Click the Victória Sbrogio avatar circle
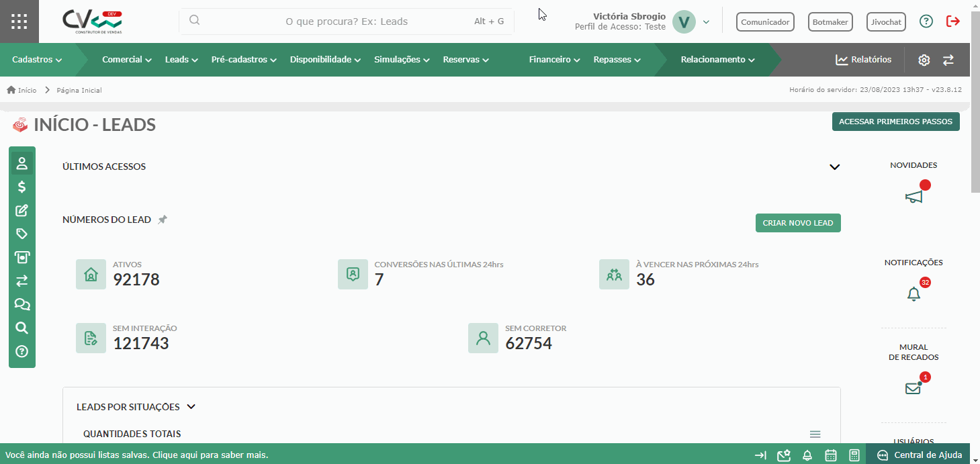 tap(684, 22)
